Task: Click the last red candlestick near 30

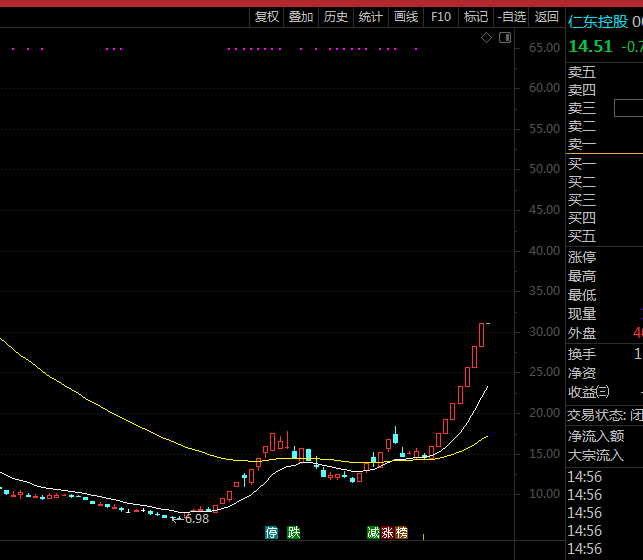Action: click(x=481, y=335)
